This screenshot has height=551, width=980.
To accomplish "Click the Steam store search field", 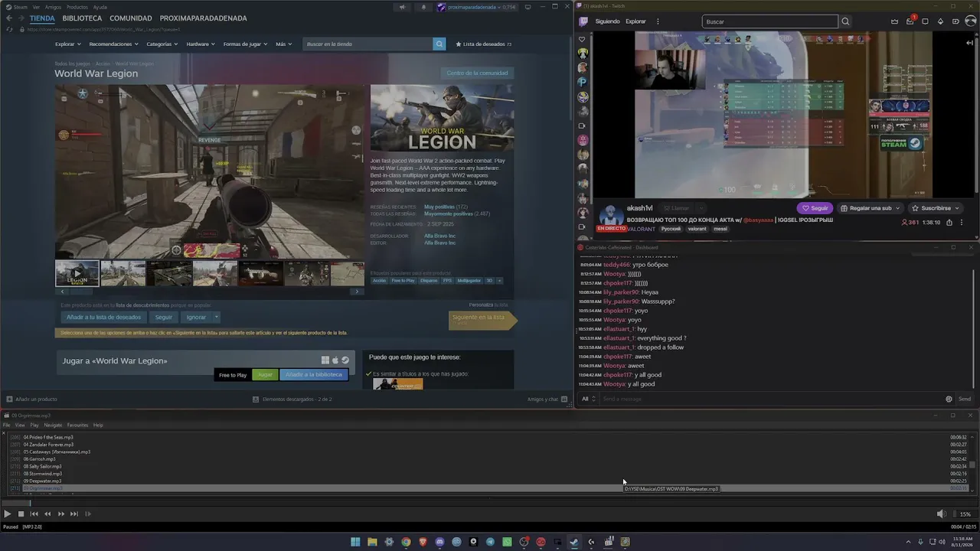I will (x=368, y=44).
